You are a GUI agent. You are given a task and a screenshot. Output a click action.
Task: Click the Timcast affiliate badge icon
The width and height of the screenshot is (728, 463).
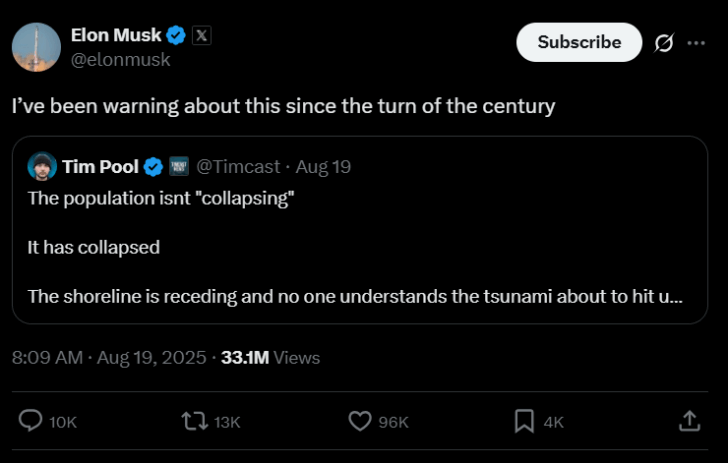pyautogui.click(x=179, y=166)
